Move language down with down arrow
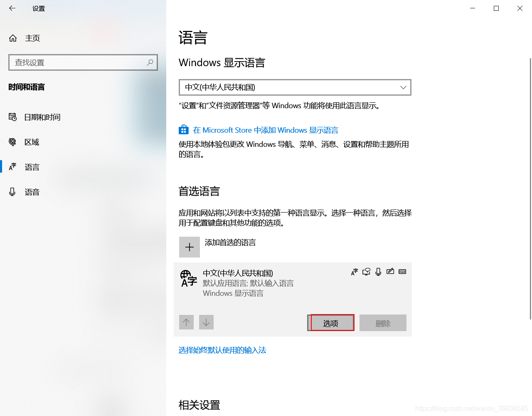Image resolution: width=532 pixels, height=416 pixels. (x=206, y=322)
